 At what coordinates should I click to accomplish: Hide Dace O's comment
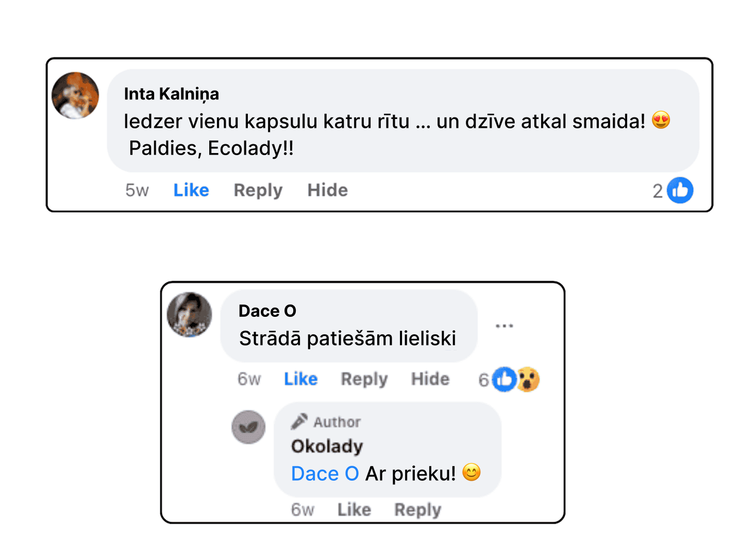point(430,379)
